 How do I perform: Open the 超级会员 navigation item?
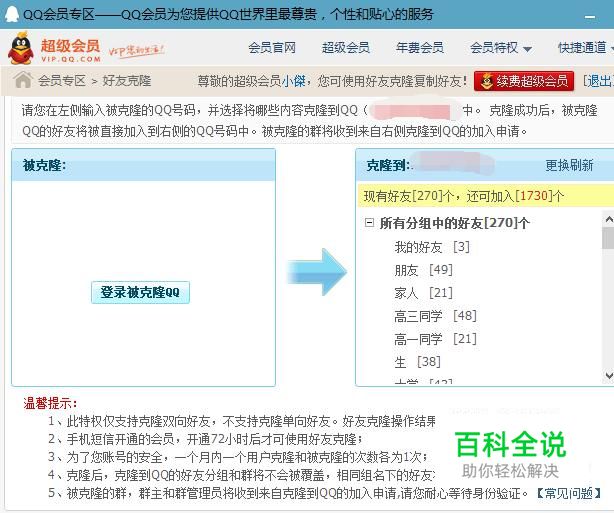click(x=346, y=48)
